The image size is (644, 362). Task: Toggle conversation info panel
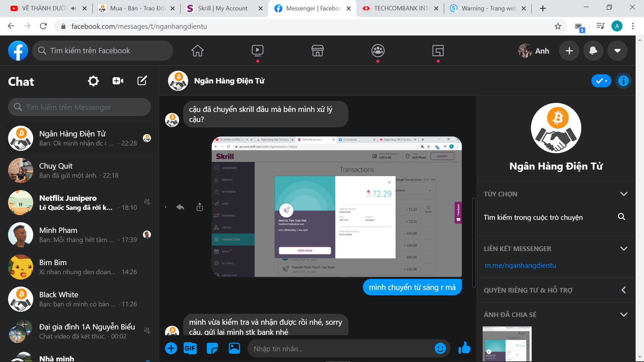[x=623, y=81]
